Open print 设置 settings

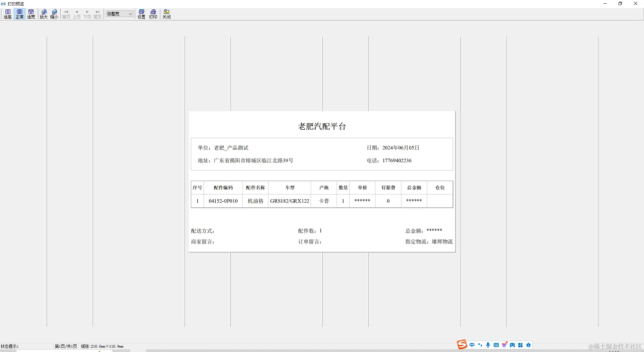[142, 14]
